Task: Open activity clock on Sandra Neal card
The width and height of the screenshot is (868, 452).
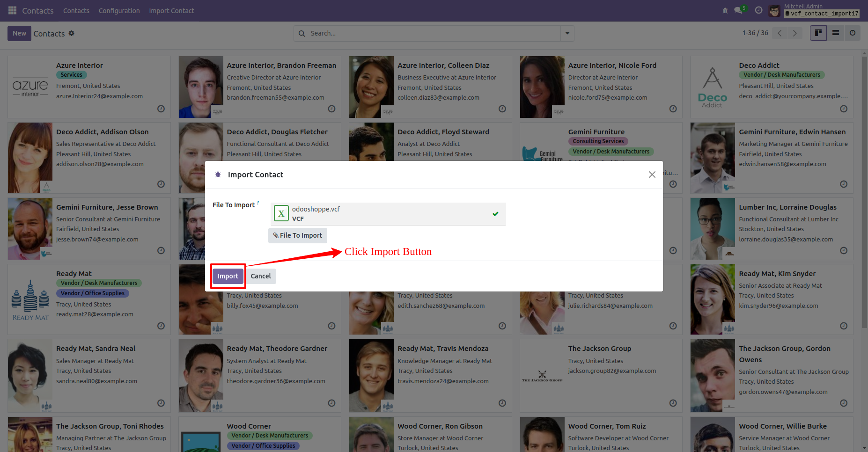Action: point(161,403)
